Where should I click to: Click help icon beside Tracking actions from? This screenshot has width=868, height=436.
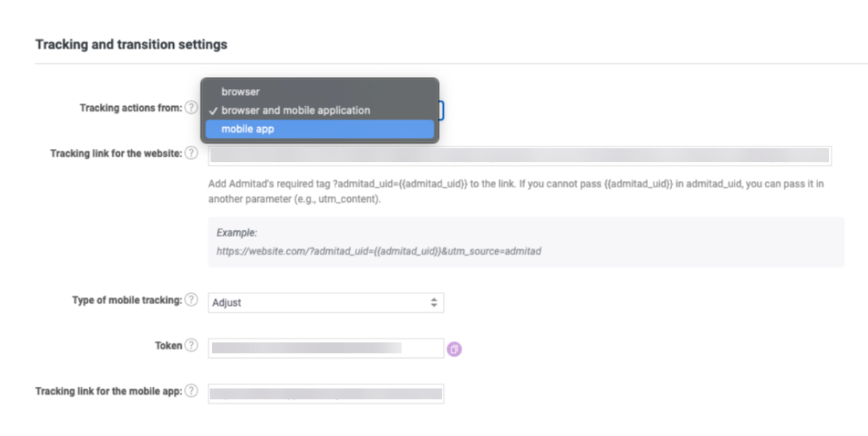(x=191, y=108)
